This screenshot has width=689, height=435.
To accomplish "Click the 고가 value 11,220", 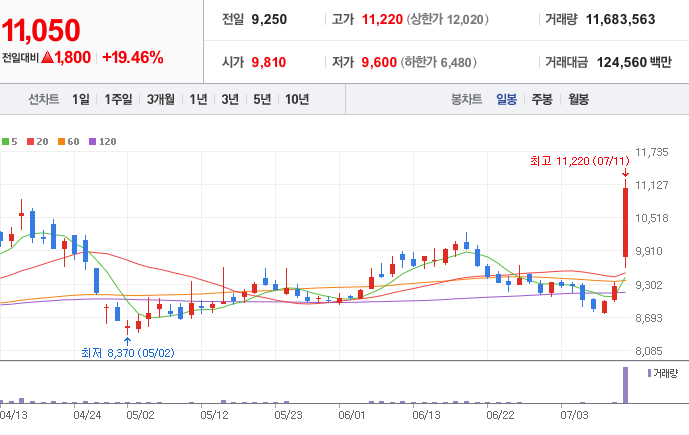I will [x=382, y=19].
